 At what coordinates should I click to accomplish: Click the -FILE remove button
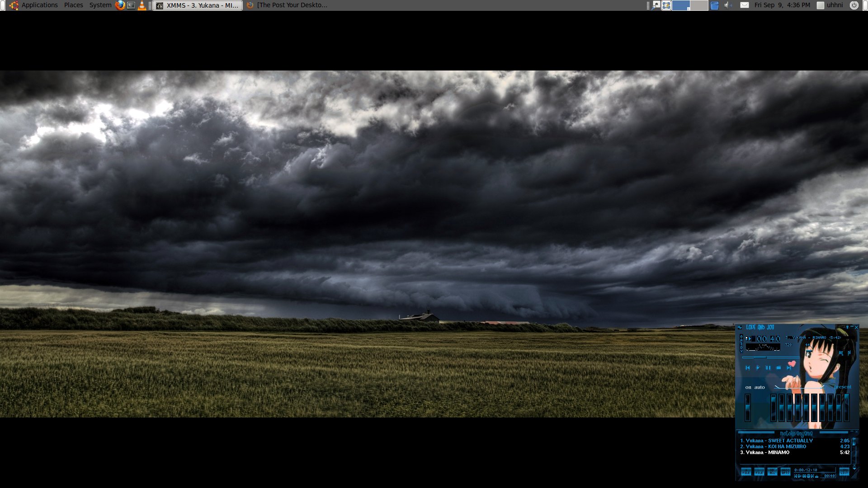pos(759,472)
